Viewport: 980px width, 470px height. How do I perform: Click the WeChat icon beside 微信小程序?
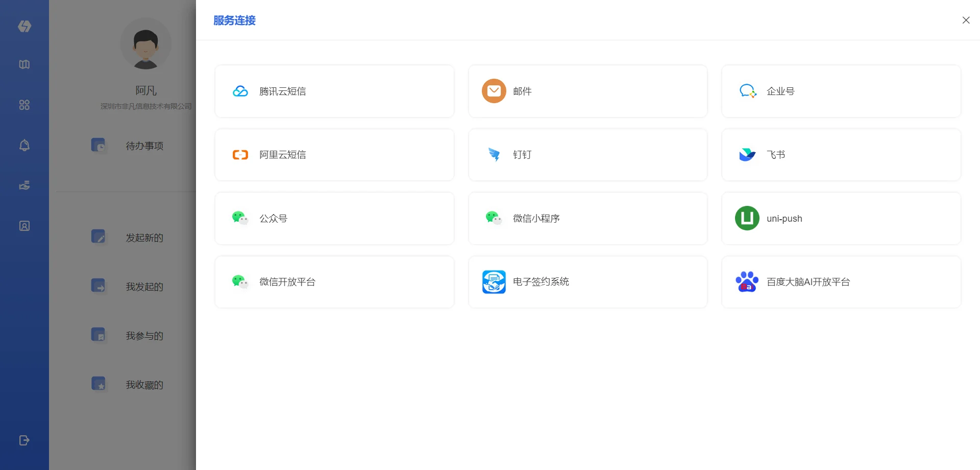tap(494, 218)
